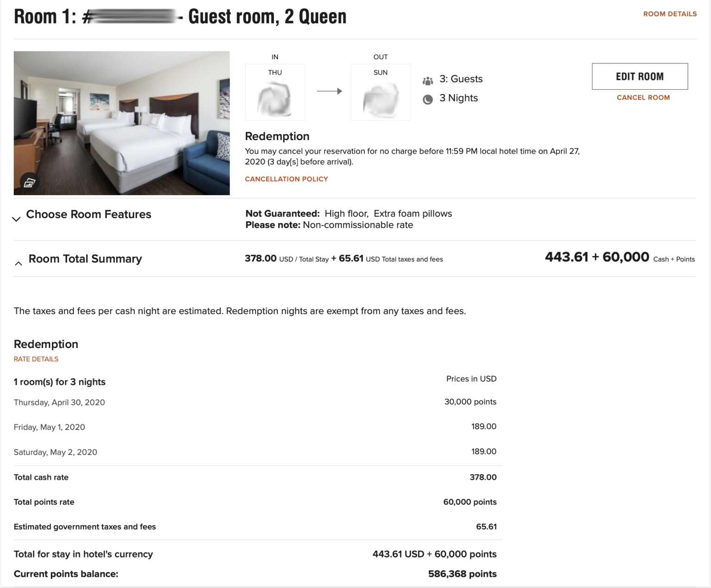Click the room photo thumbnail

[x=121, y=122]
